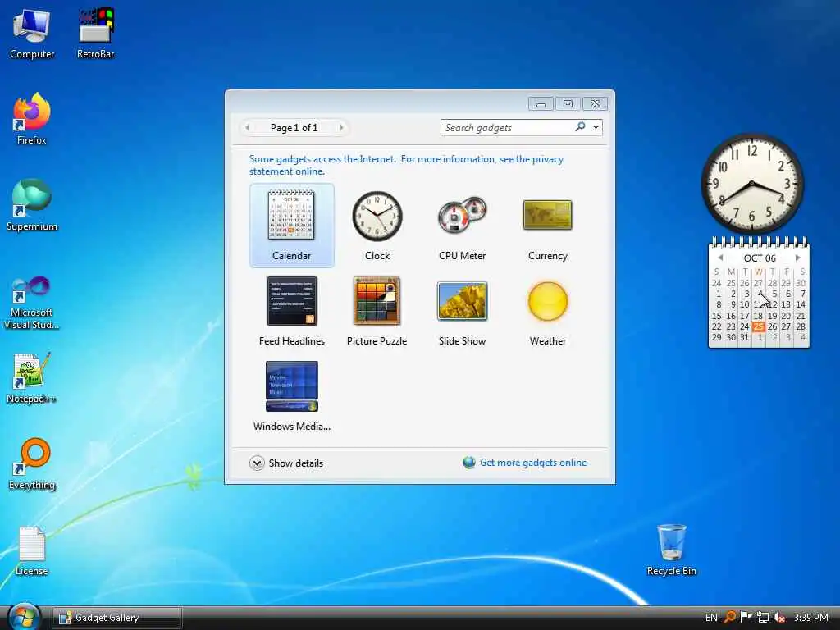This screenshot has height=630, width=840.
Task: Show previous month on calendar gadget
Action: click(720, 258)
